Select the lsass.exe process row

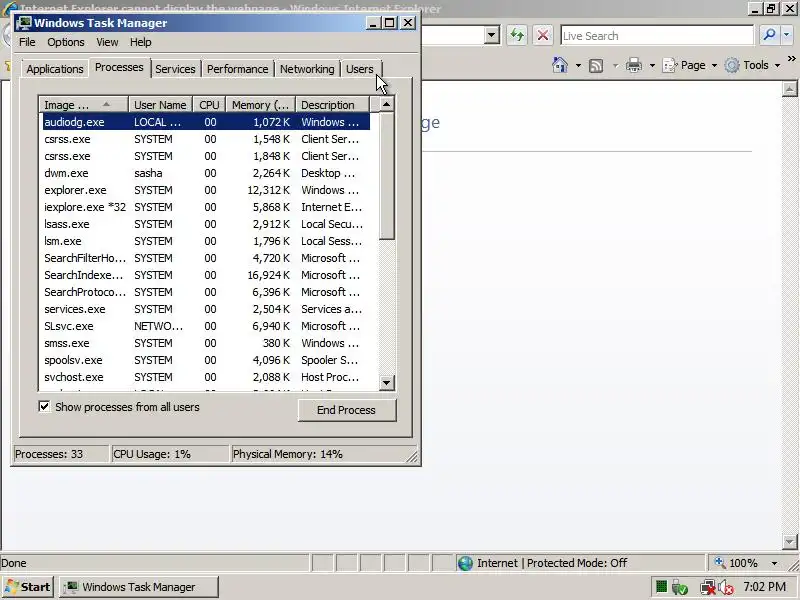coord(206,224)
